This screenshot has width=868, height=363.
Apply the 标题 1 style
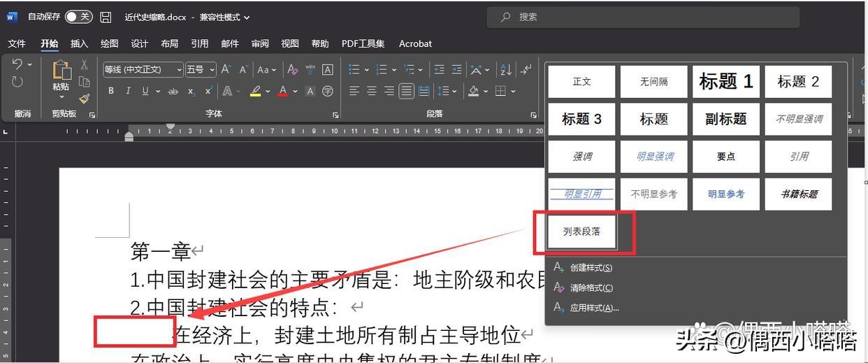click(726, 82)
